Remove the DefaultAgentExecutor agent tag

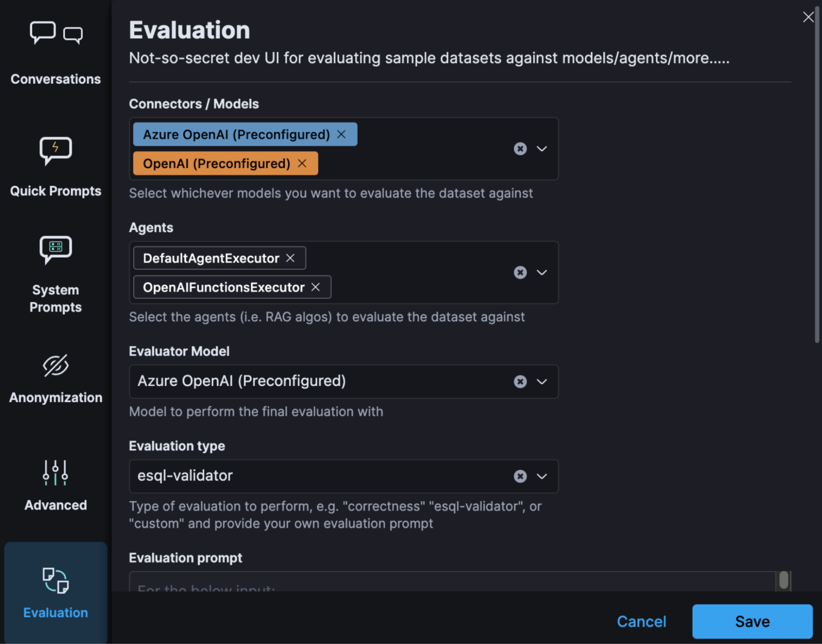point(290,258)
